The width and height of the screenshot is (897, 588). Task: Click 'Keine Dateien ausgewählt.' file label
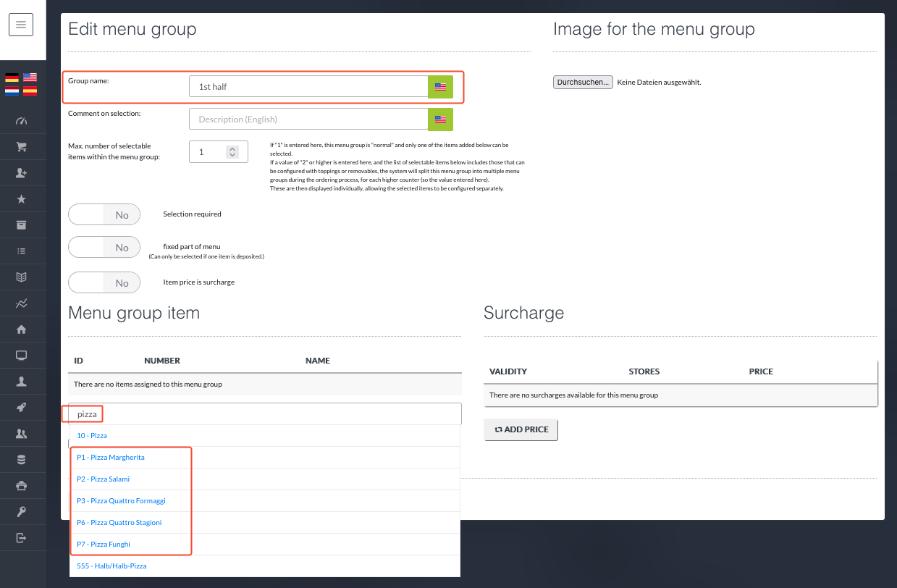pos(659,83)
